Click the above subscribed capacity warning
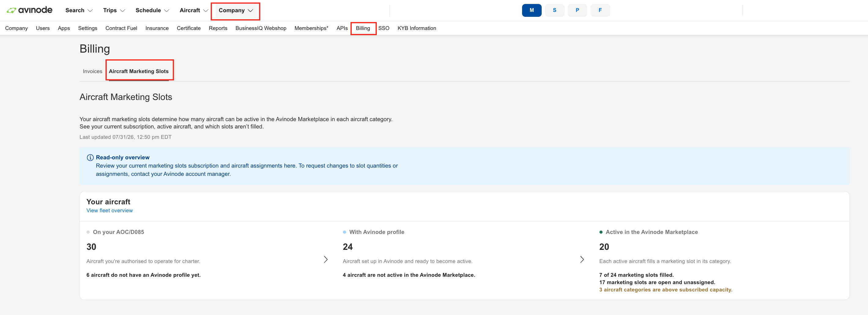Image resolution: width=868 pixels, height=315 pixels. click(x=666, y=290)
